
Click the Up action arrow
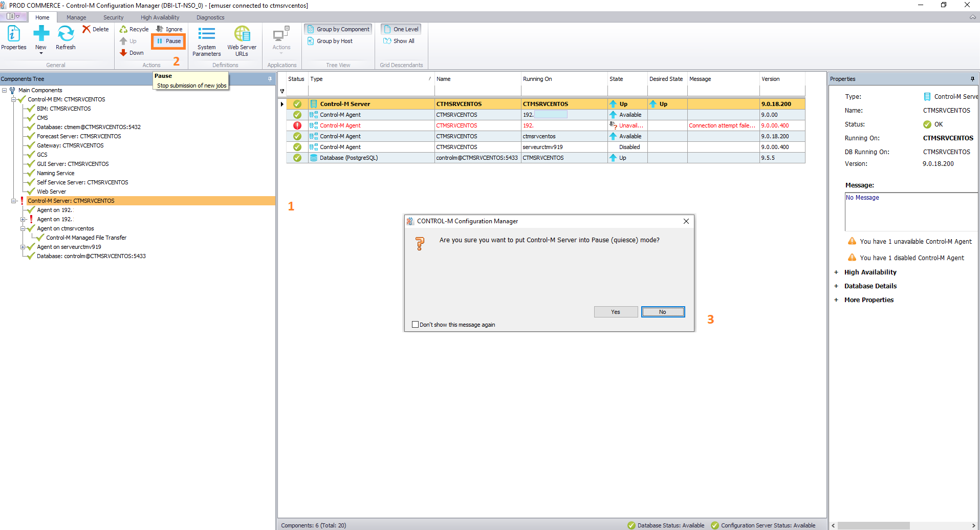pos(128,41)
